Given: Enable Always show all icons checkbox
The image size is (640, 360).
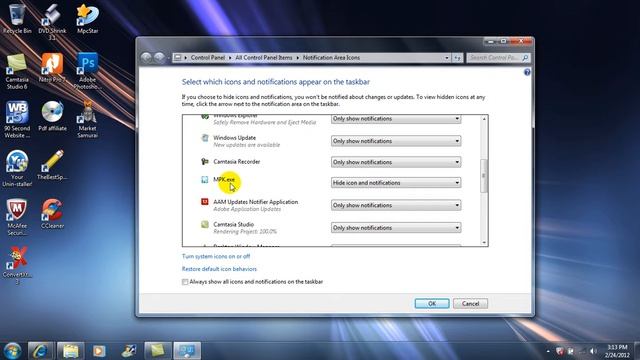Looking at the screenshot, I should 185,282.
